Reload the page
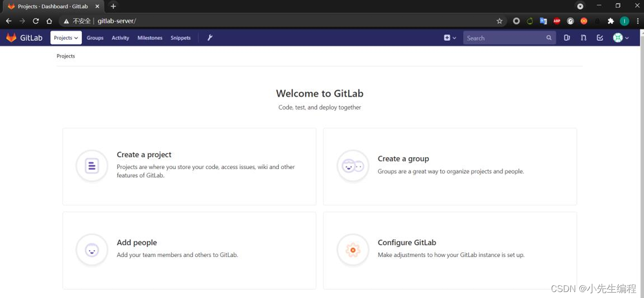This screenshot has width=644, height=298. pyautogui.click(x=36, y=21)
